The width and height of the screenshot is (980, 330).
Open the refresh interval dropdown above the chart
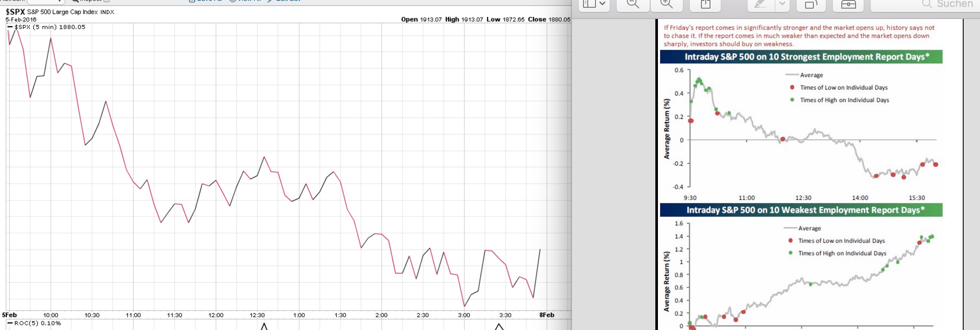(46, 1)
